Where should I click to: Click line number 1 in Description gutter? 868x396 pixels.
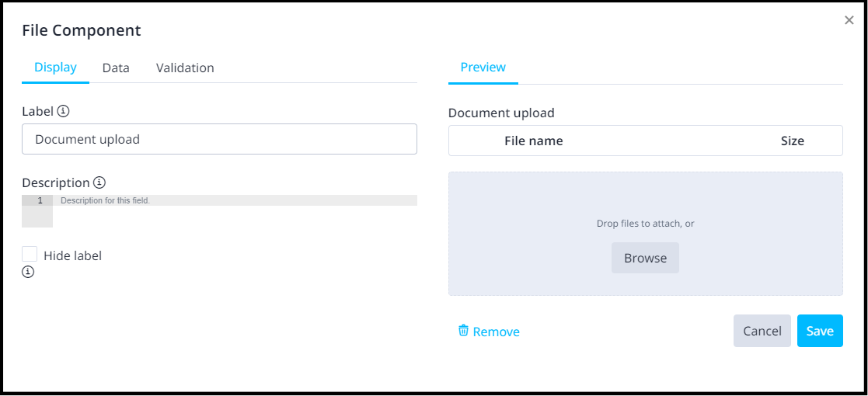click(x=39, y=200)
